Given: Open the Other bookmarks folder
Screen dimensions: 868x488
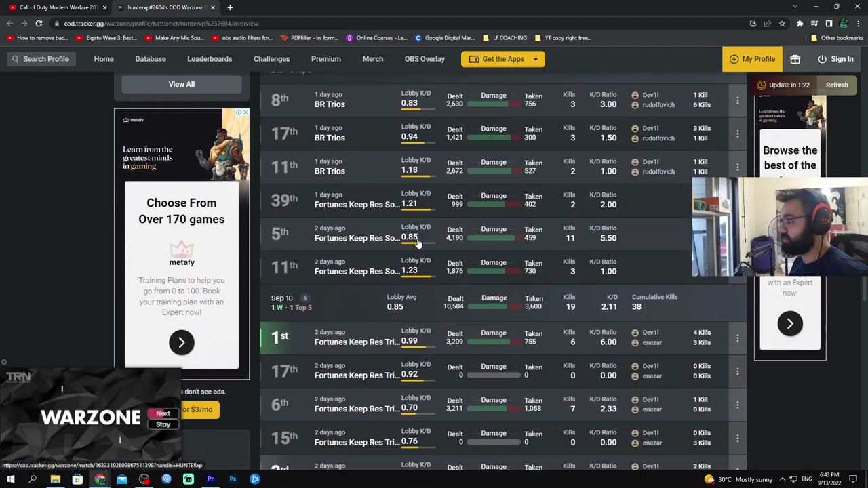Looking at the screenshot, I should tap(837, 38).
